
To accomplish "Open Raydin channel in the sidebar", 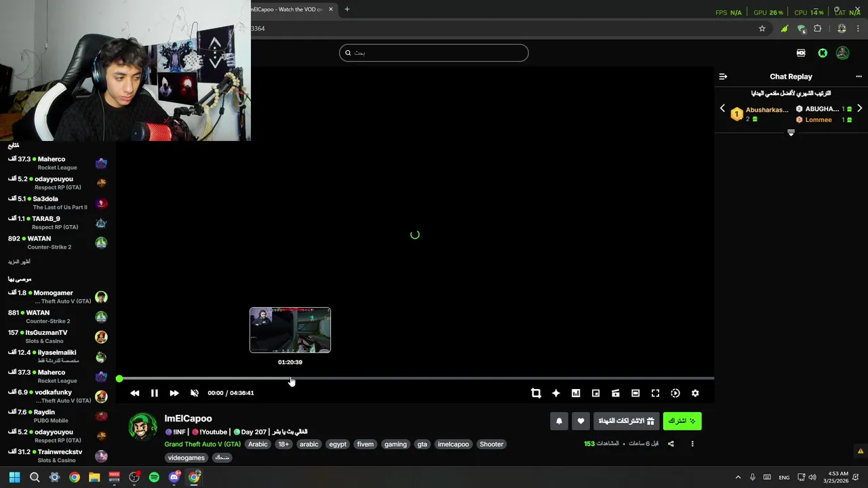I will click(x=58, y=416).
